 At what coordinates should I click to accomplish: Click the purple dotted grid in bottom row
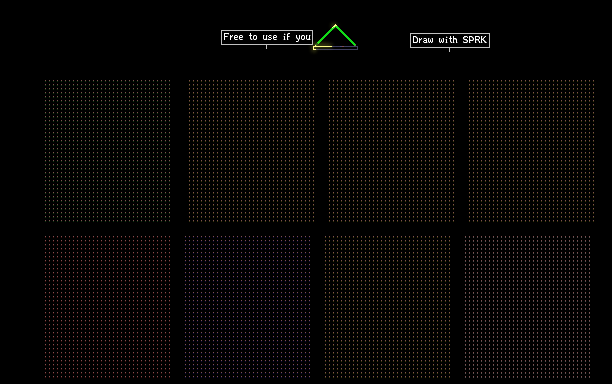(x=247, y=306)
